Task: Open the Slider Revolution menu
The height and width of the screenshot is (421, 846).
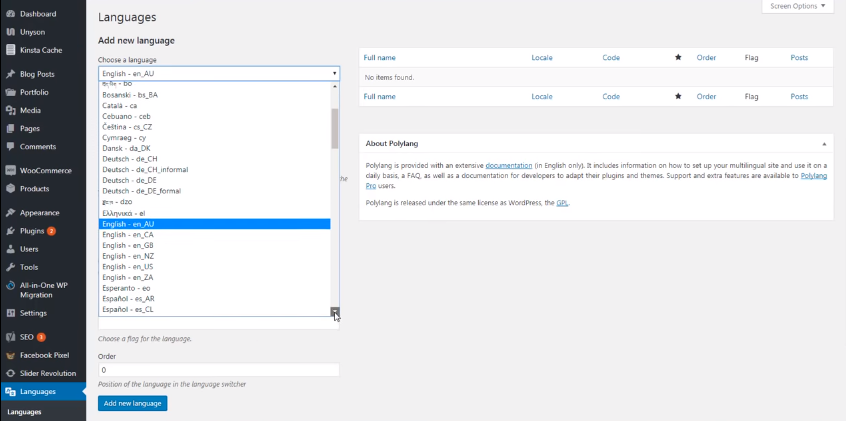Action: (x=48, y=374)
